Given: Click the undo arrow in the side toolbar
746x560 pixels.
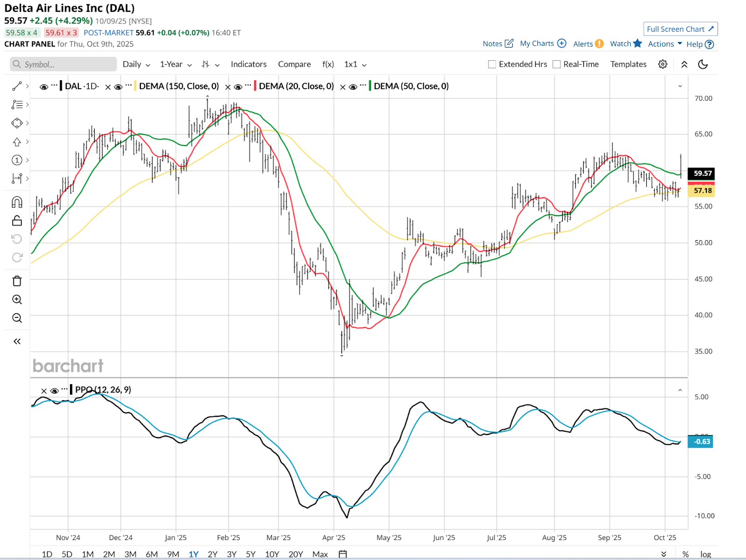Looking at the screenshot, I should 17,239.
